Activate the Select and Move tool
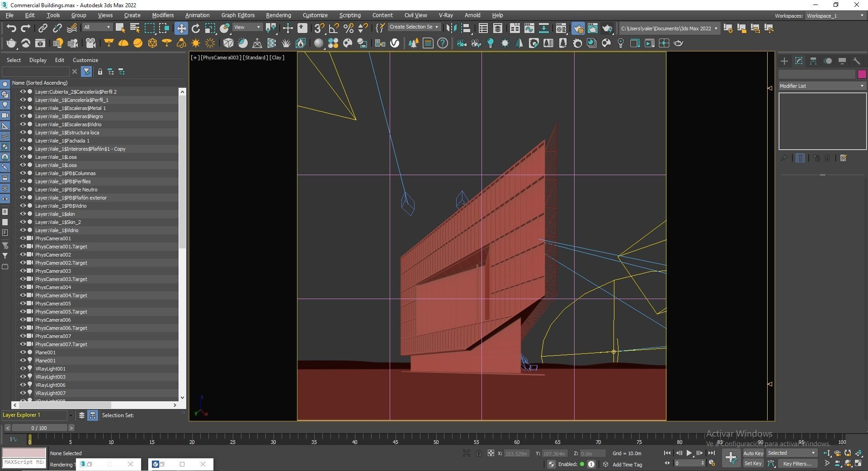Image resolution: width=868 pixels, height=471 pixels. click(181, 29)
